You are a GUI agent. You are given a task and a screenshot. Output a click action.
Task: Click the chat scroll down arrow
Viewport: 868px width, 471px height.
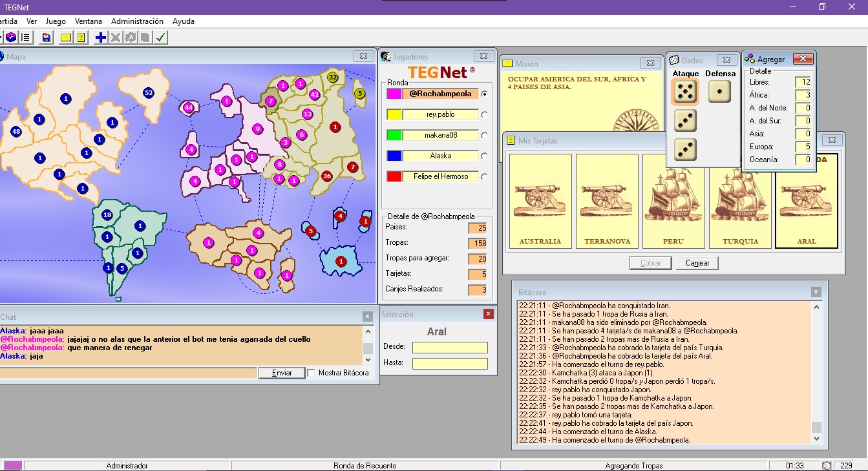pos(368,361)
